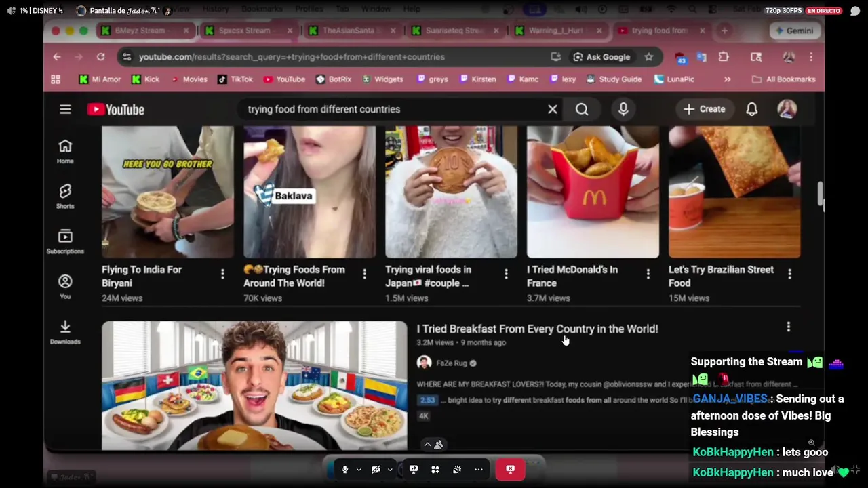Open All Bookmarks folder
Viewport: 868px width, 488px height.
coord(783,79)
